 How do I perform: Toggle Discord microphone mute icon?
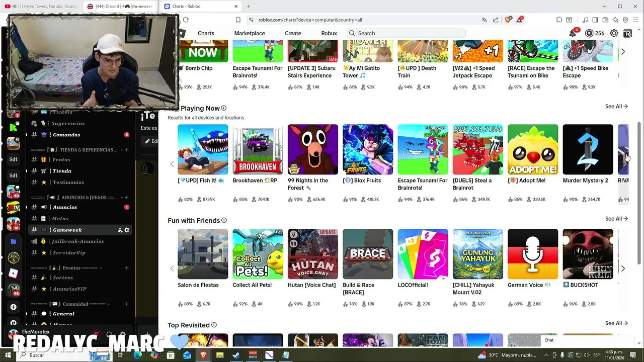95,334
